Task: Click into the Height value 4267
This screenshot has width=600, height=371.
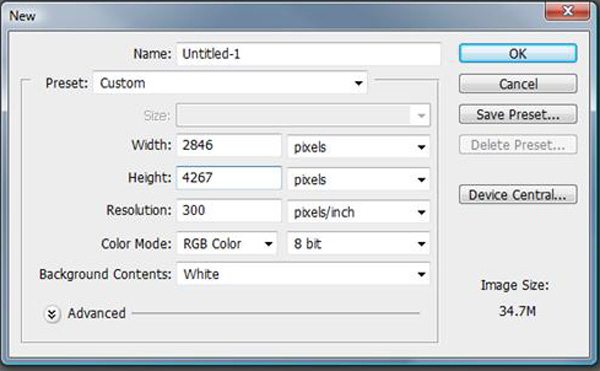Action: coord(229,178)
